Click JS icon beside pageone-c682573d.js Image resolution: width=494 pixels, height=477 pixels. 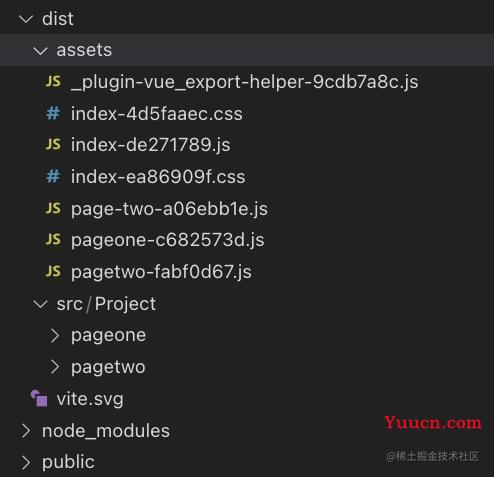point(53,240)
